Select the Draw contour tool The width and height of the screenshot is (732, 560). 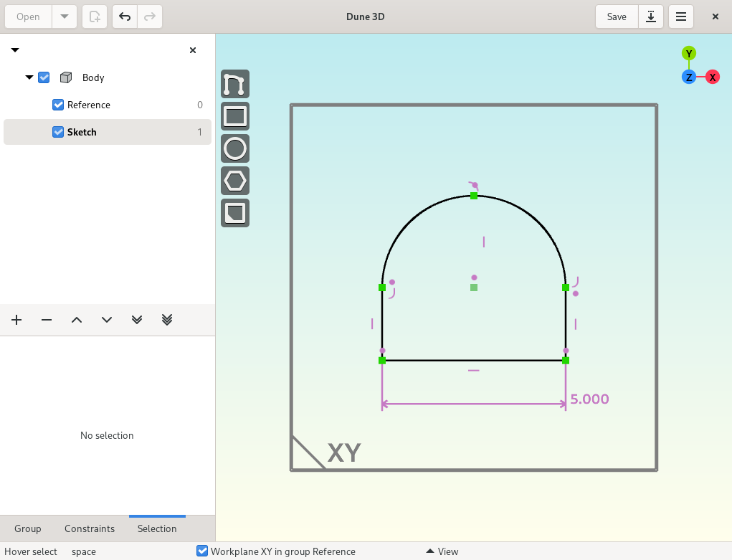click(235, 84)
